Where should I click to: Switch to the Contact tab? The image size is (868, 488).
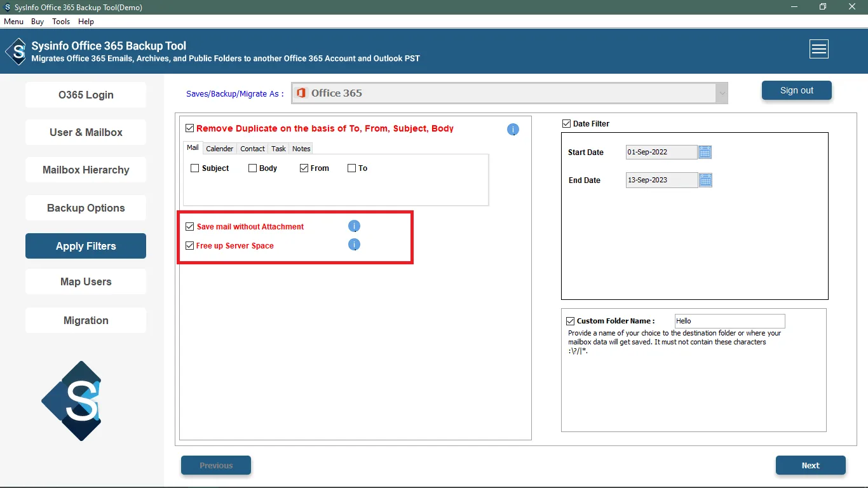click(252, 149)
